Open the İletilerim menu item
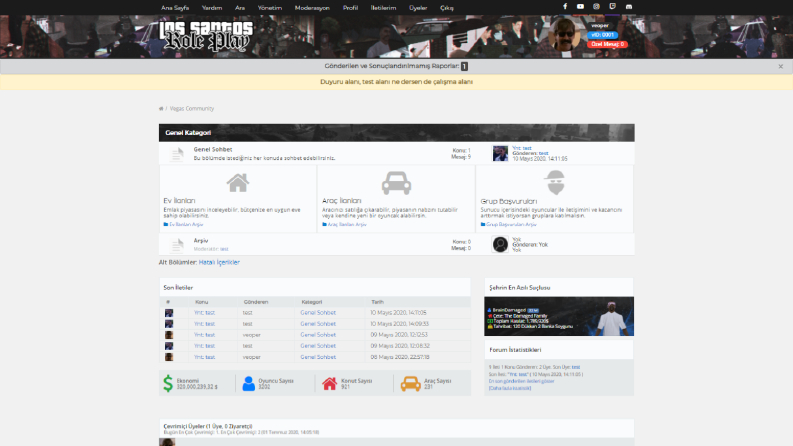 pyautogui.click(x=383, y=8)
